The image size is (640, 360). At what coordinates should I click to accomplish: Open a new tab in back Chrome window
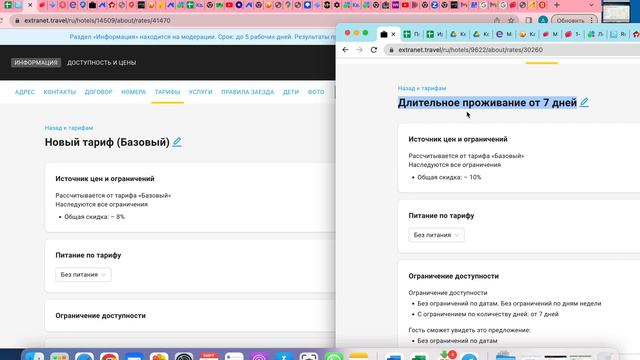(557, 5)
